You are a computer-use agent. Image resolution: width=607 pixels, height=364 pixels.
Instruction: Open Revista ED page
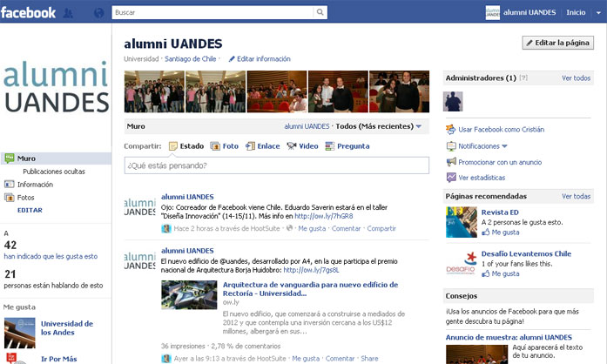tap(500, 212)
